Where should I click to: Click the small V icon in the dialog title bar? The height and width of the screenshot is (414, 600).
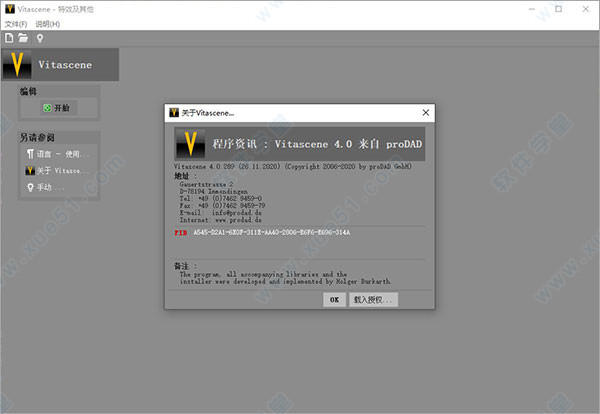pos(174,112)
